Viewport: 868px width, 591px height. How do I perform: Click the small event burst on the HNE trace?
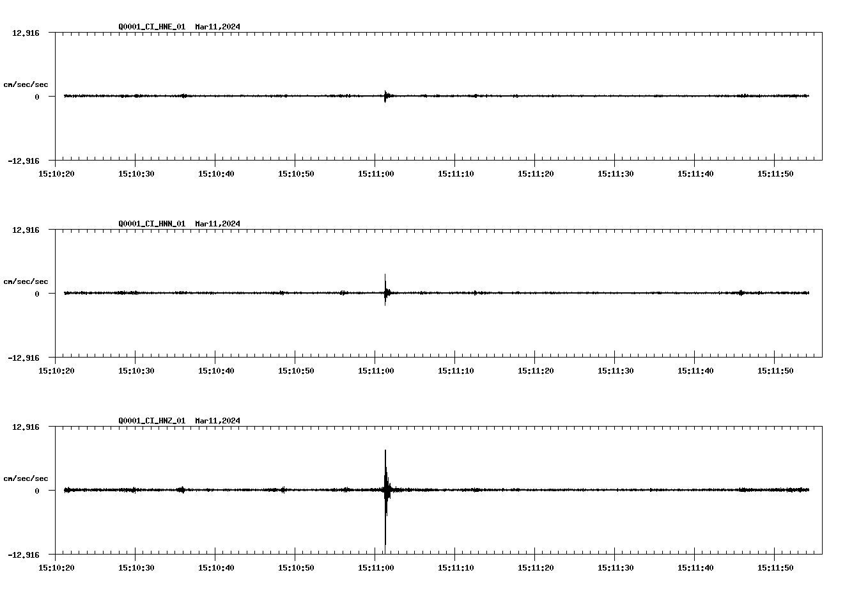(x=386, y=96)
